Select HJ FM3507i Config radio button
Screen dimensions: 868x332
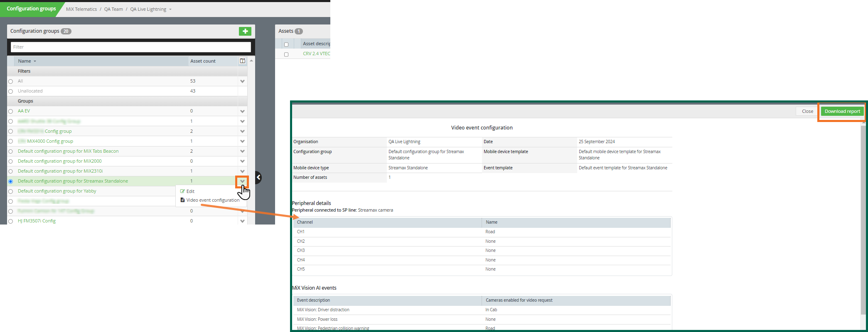(11, 221)
